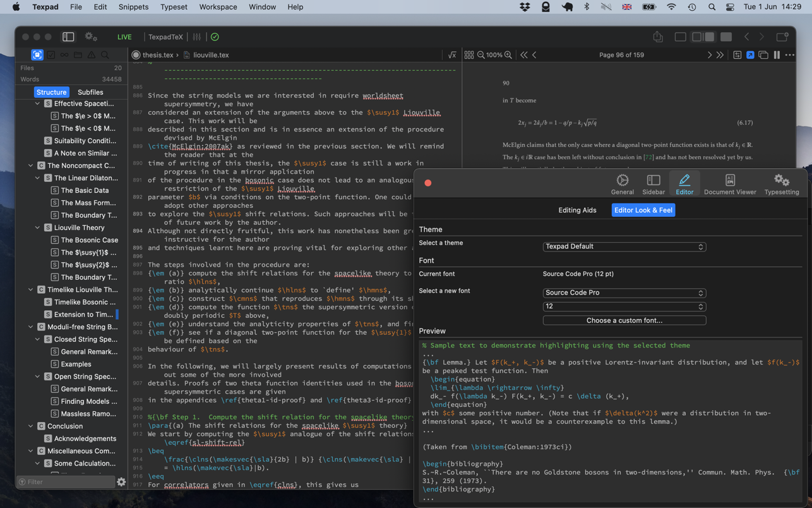Image resolution: width=812 pixels, height=508 pixels.
Task: Jump to first page of PDF
Action: (523, 55)
